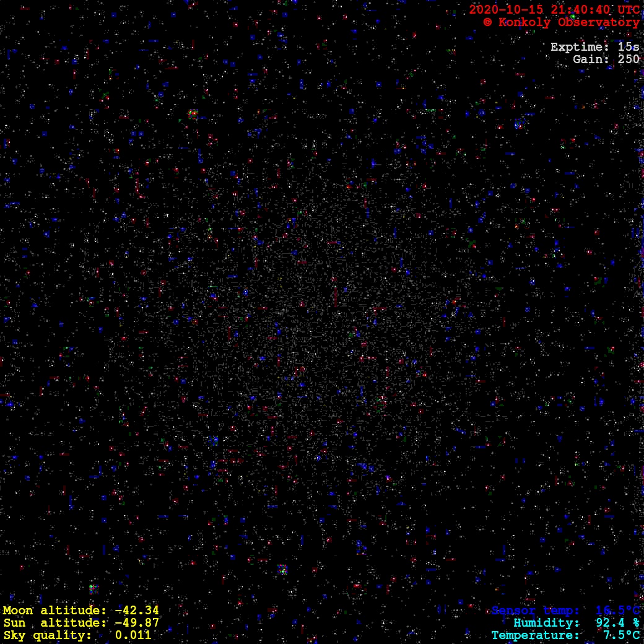Select the Sensor temp label
This screenshot has width=644, height=644.
pyautogui.click(x=536, y=611)
